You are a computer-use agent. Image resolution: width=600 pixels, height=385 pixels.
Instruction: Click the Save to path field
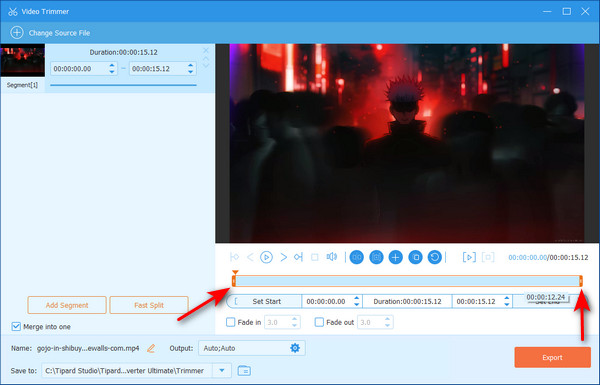[127, 370]
